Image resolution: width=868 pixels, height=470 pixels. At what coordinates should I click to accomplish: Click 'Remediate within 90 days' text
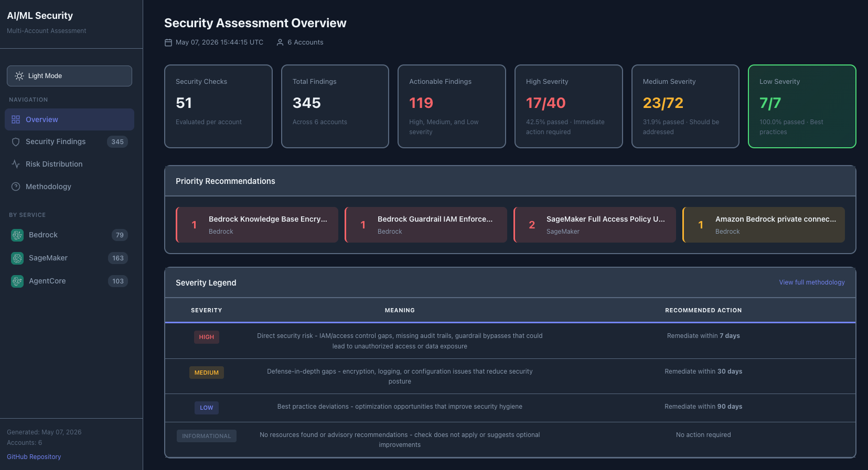[703, 407]
